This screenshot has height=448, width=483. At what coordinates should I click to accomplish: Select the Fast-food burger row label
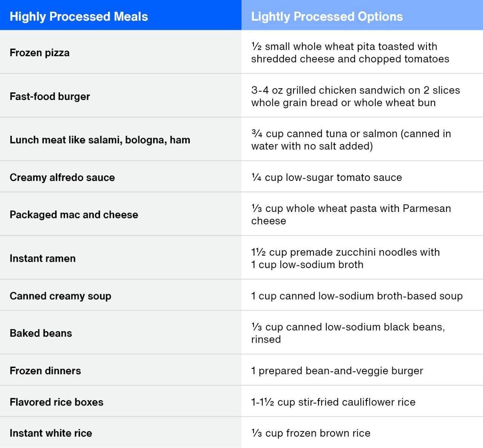click(x=50, y=97)
